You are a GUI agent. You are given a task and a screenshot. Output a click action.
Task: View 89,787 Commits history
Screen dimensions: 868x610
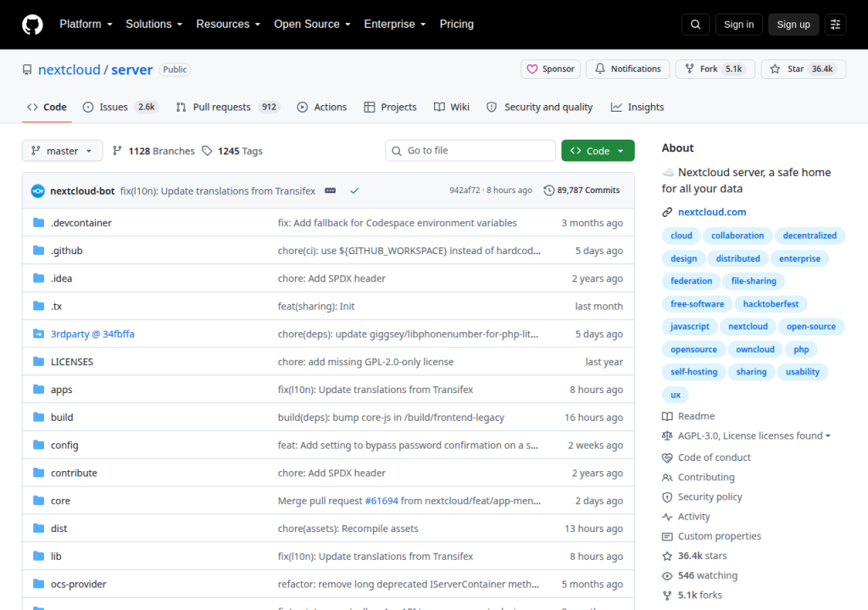tap(581, 191)
